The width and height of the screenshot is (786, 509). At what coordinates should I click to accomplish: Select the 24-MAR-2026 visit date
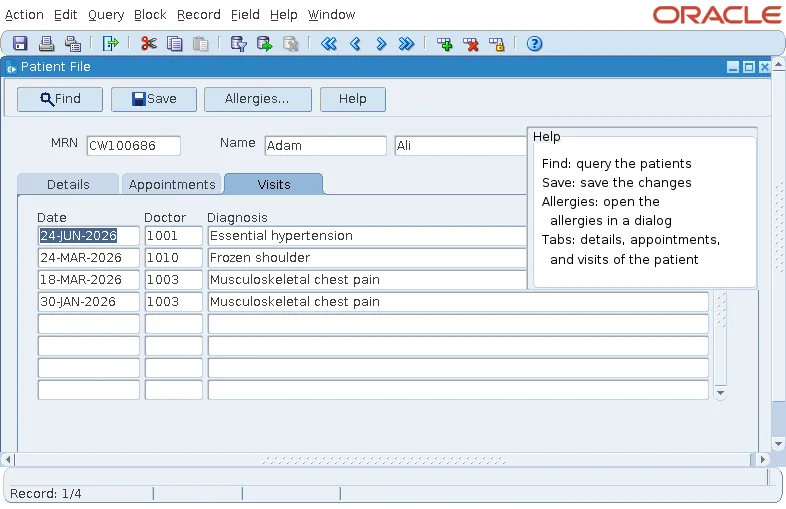[89, 258]
